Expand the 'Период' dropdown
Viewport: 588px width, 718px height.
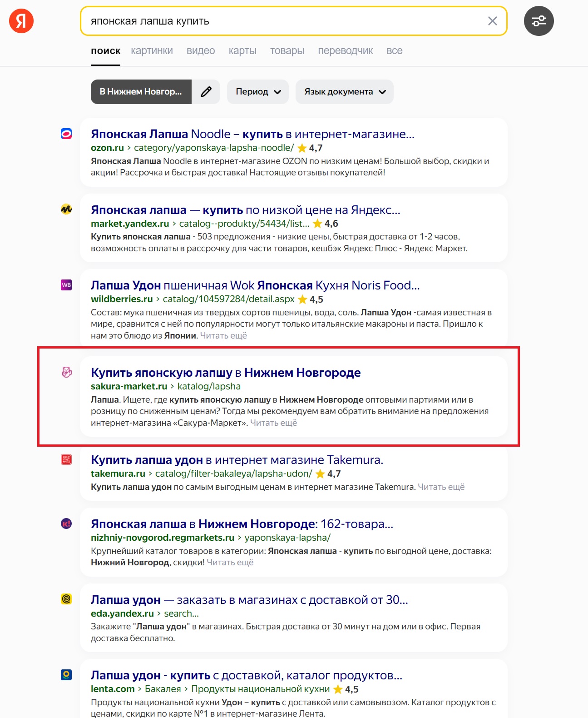[258, 92]
